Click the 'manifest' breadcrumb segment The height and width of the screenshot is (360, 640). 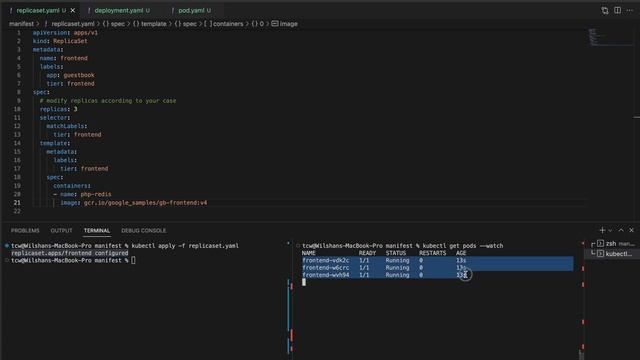click(21, 24)
